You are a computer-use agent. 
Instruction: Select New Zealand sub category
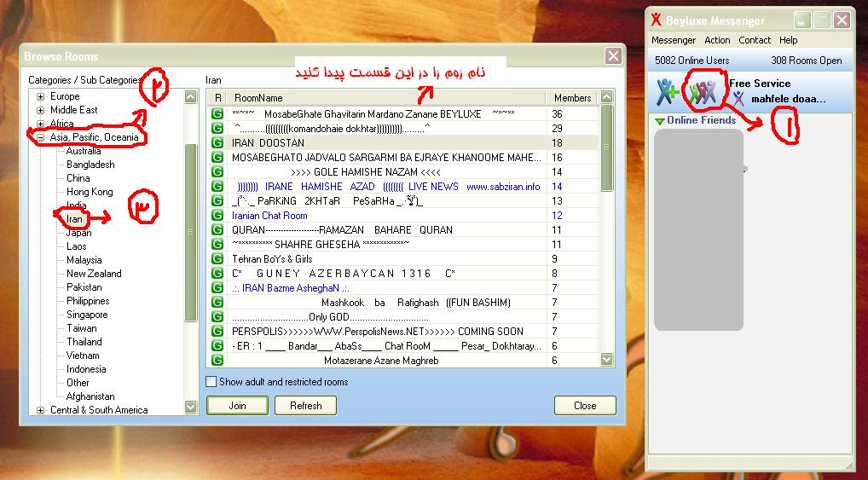click(94, 274)
